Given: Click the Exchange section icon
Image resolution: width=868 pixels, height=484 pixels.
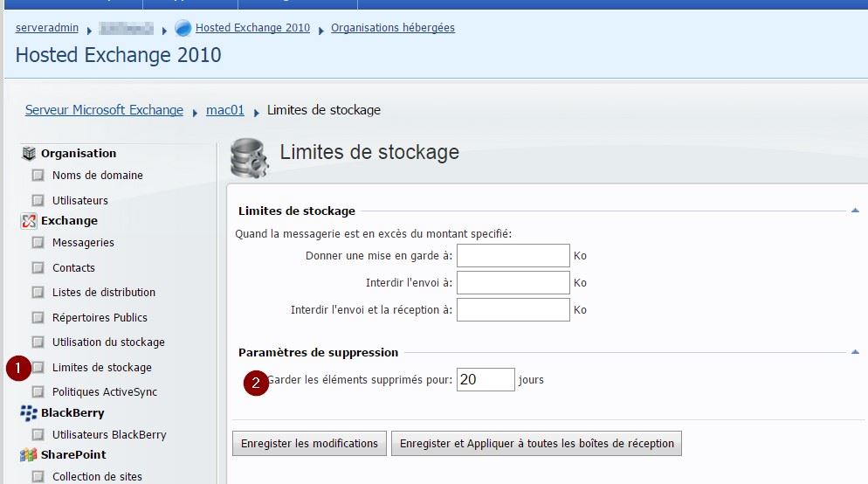Looking at the screenshot, I should coord(29,221).
